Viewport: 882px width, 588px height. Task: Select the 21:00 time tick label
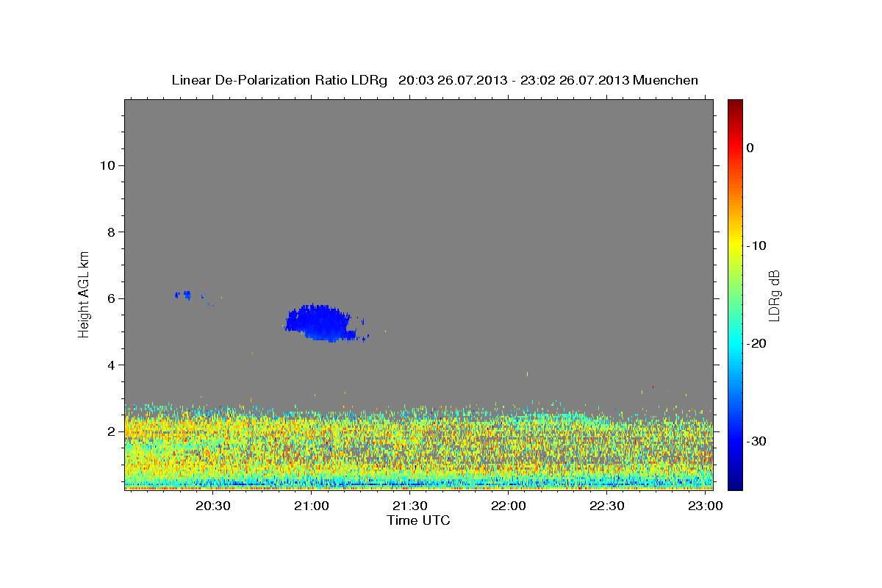click(x=311, y=507)
